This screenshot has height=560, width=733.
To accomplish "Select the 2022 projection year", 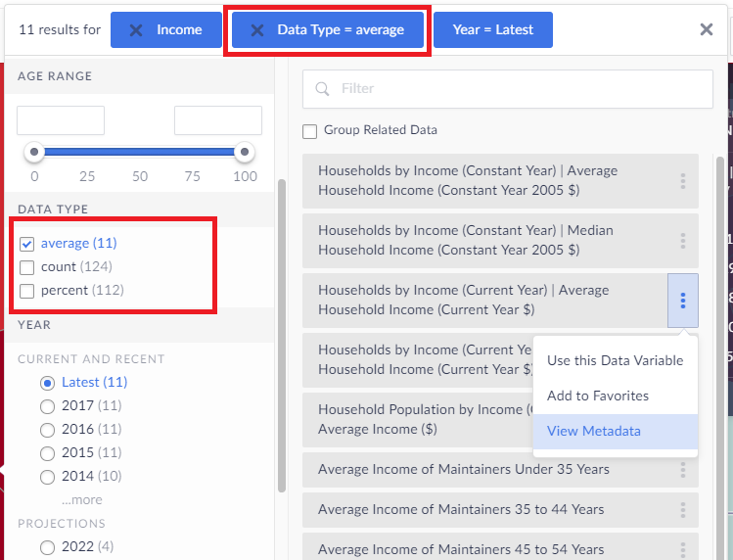I will [x=47, y=547].
